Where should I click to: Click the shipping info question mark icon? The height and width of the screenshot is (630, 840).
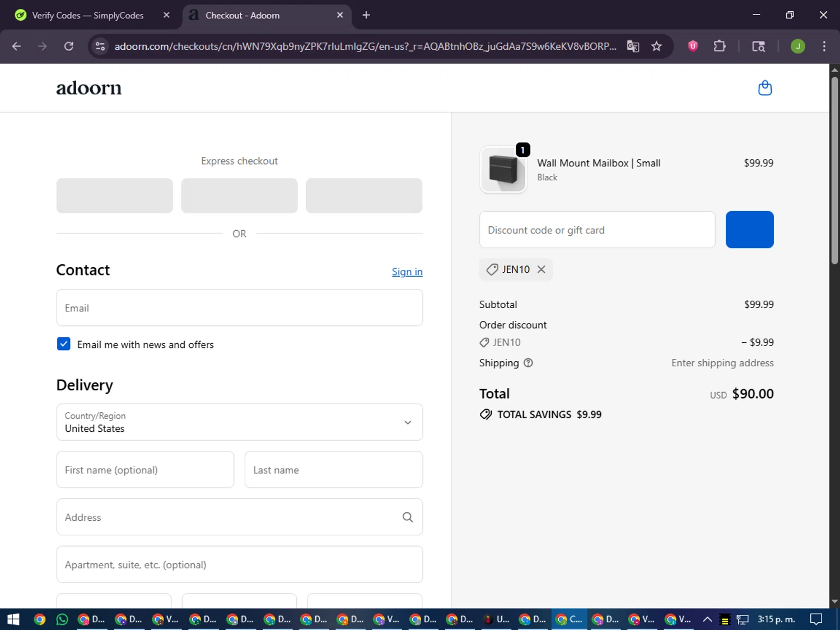(x=528, y=363)
